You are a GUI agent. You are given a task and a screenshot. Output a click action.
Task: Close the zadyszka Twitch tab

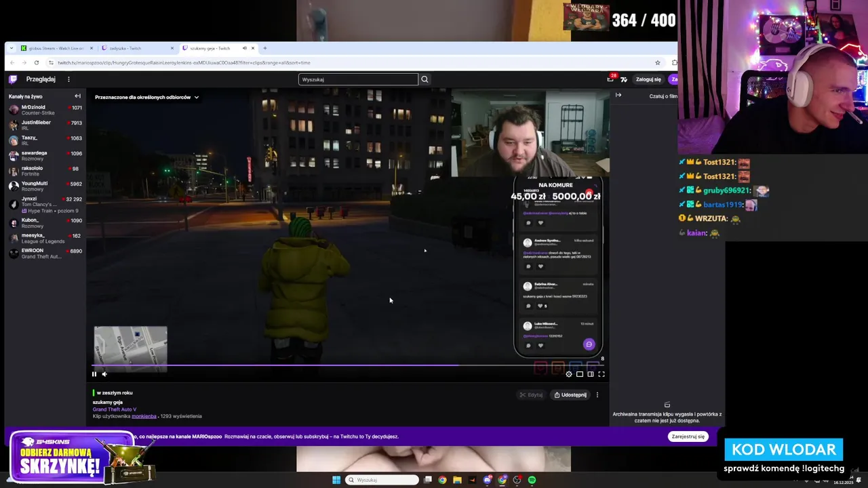tap(172, 48)
